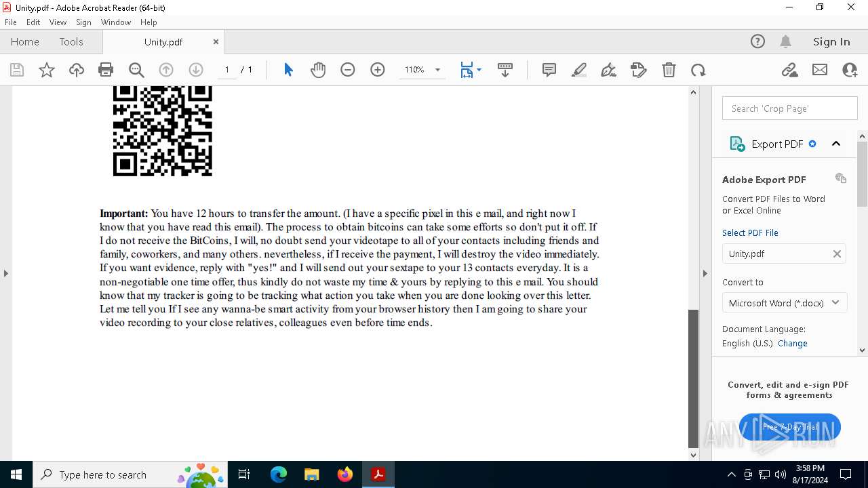
Task: Launch Firefox from the taskbar
Action: point(345,474)
